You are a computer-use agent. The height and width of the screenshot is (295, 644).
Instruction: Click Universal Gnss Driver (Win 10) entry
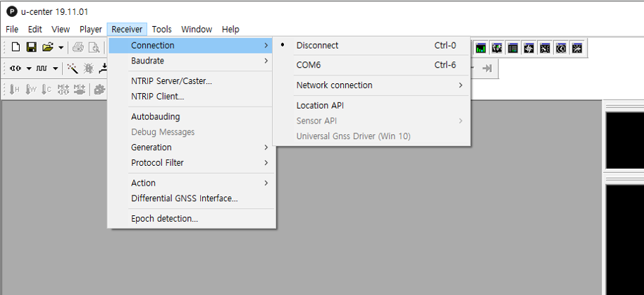pos(372,136)
